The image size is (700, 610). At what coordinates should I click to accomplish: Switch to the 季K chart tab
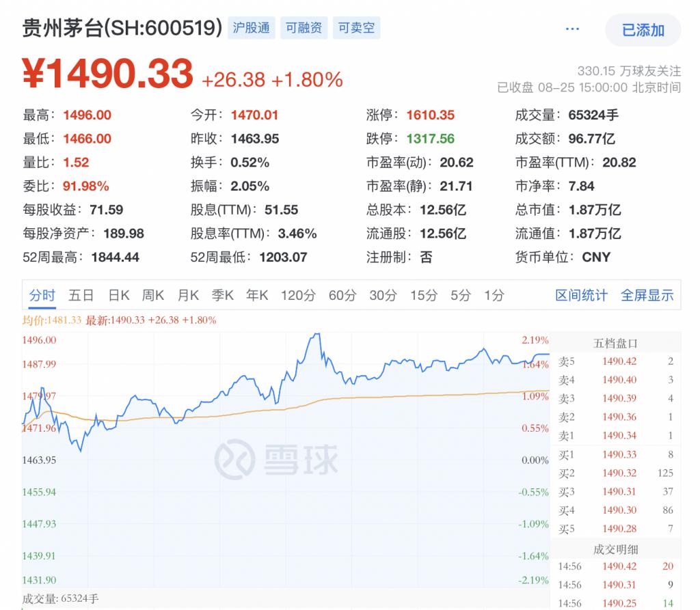[222, 295]
